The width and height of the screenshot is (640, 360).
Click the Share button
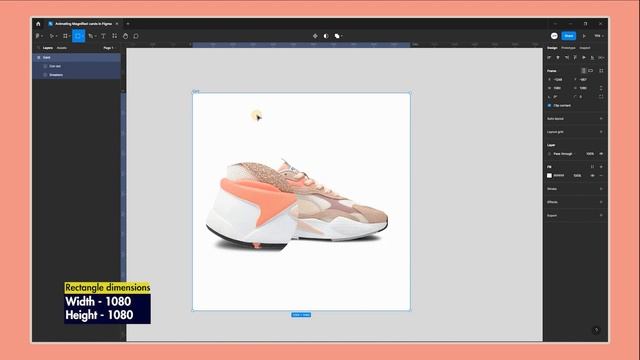pyautogui.click(x=569, y=36)
